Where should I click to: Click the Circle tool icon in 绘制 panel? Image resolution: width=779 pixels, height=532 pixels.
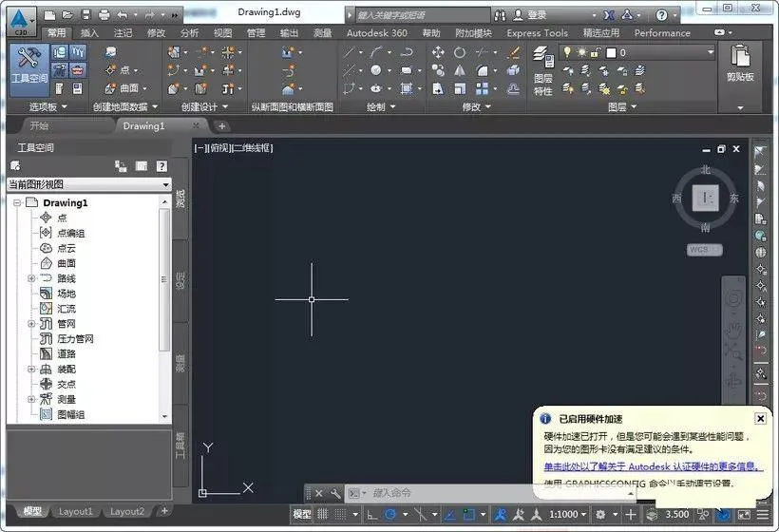tap(376, 70)
